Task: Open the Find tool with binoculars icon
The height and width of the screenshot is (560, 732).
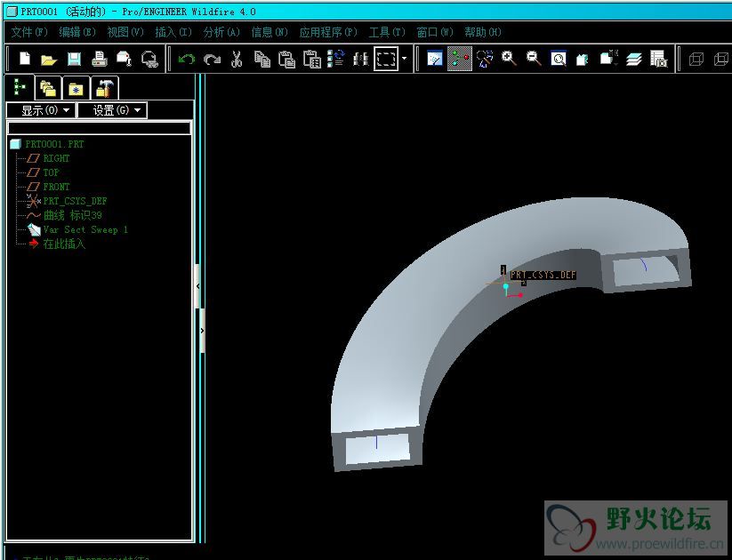Action: [361, 60]
